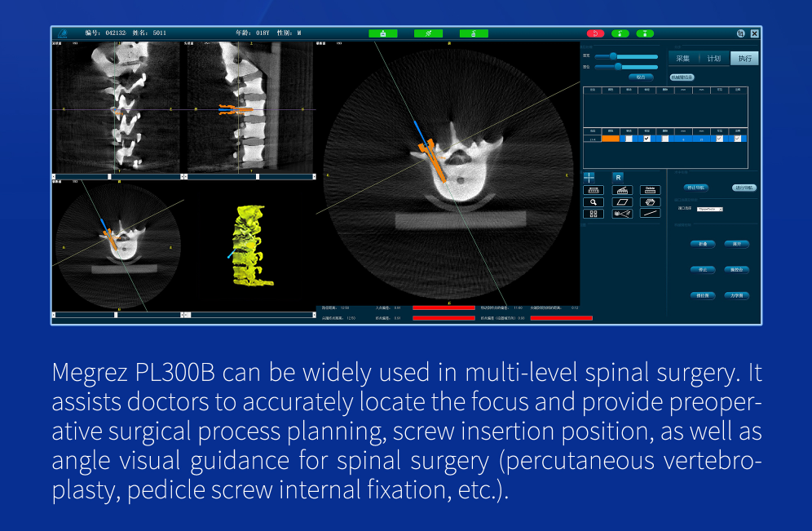812x531 pixels.
Task: Click the green pill button beside the robot arm one
Action: coord(645,33)
